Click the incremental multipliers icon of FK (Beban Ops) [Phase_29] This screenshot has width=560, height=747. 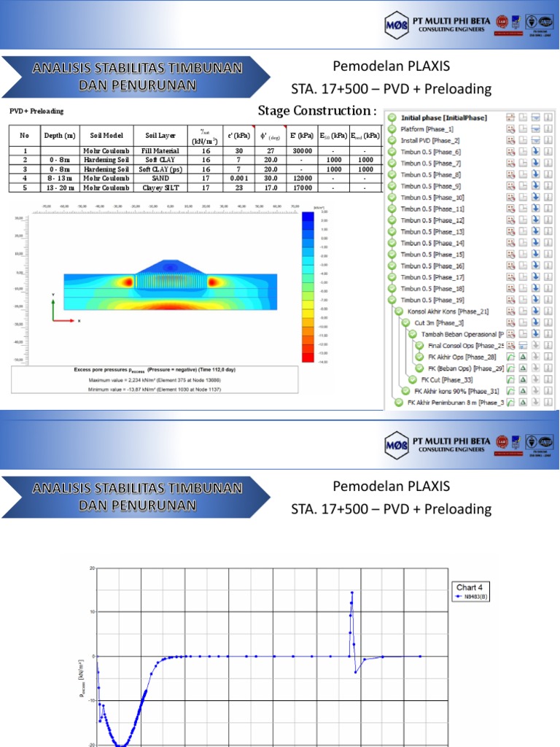pyautogui.click(x=523, y=368)
